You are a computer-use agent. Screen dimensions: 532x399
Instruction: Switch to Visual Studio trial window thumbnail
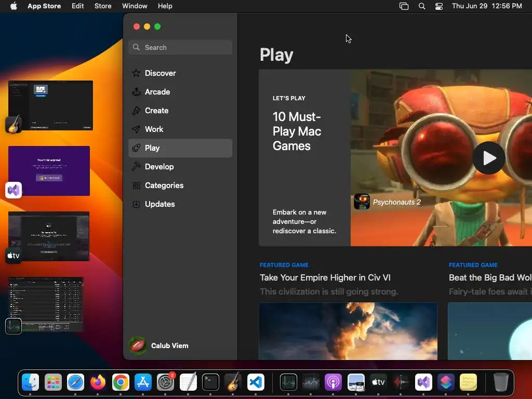49,170
